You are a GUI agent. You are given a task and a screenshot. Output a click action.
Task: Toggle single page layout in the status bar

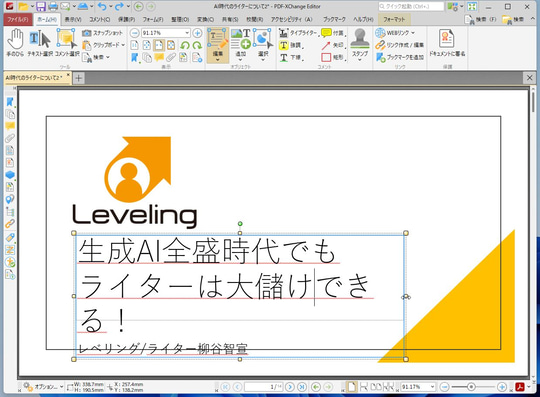click(351, 387)
